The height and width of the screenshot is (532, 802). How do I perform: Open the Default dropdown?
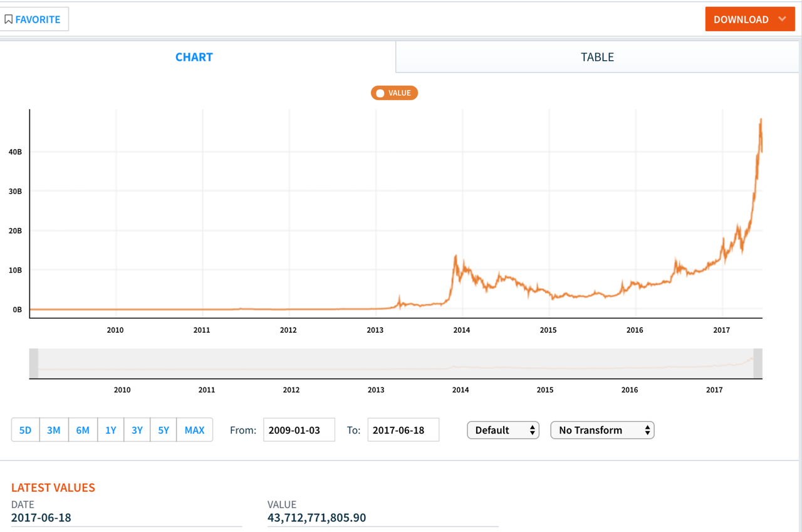pos(503,430)
